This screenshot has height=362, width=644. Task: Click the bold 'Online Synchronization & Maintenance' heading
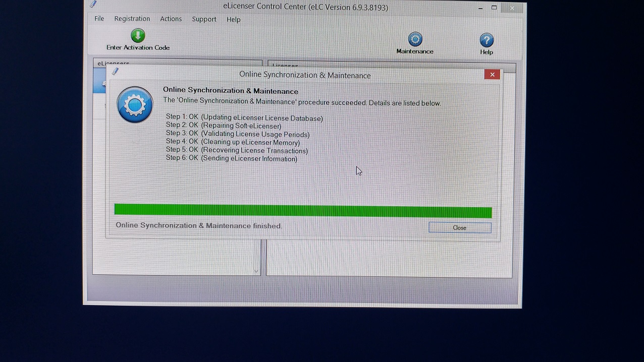coord(231,91)
